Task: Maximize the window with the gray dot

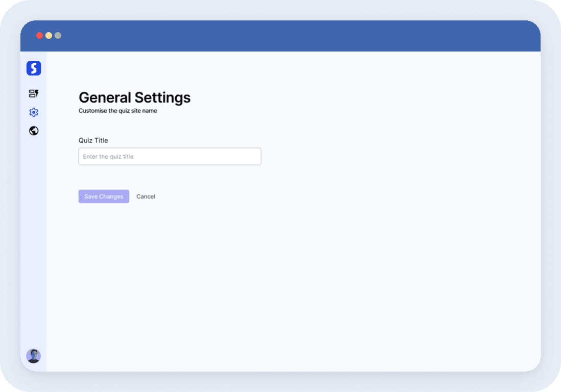Action: pos(58,36)
